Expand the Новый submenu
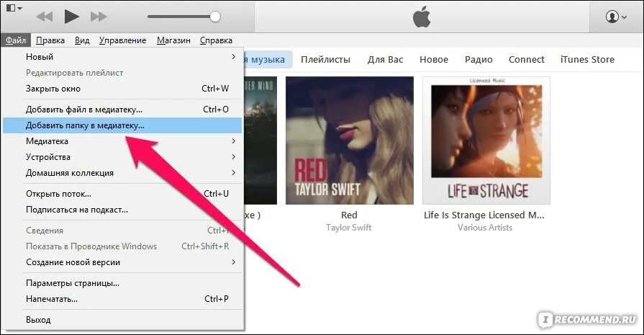644x335 pixels. click(x=122, y=57)
